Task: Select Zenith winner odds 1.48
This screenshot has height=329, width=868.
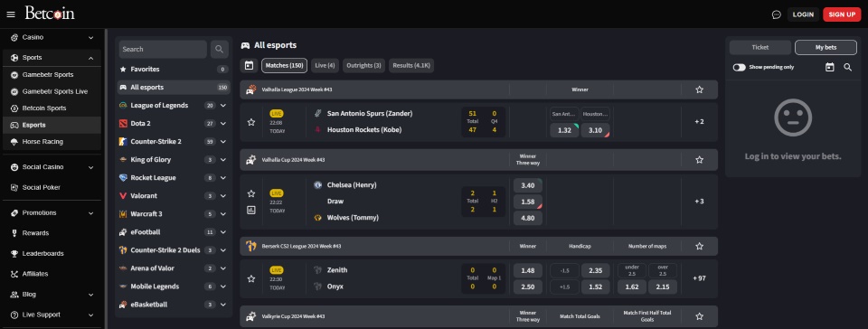Action: (527, 270)
